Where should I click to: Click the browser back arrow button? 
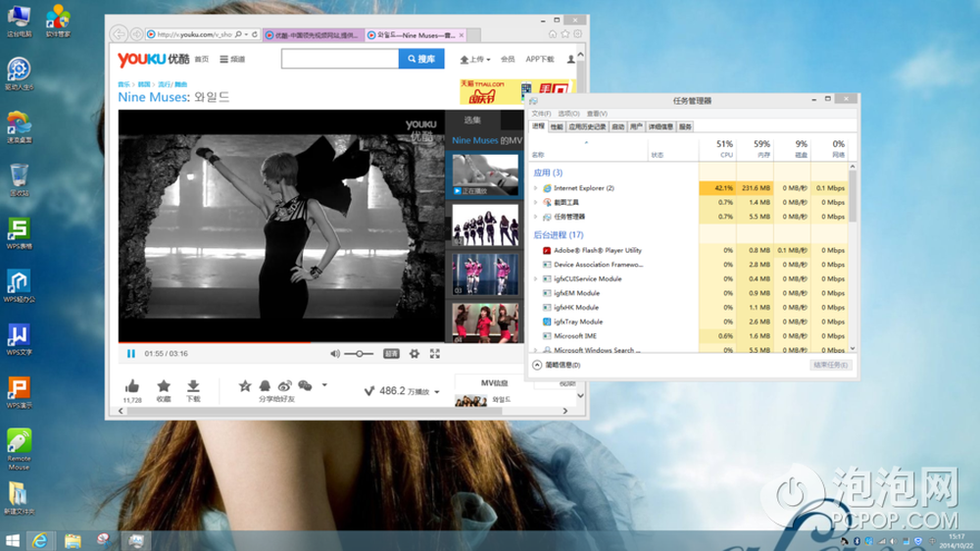pos(119,34)
